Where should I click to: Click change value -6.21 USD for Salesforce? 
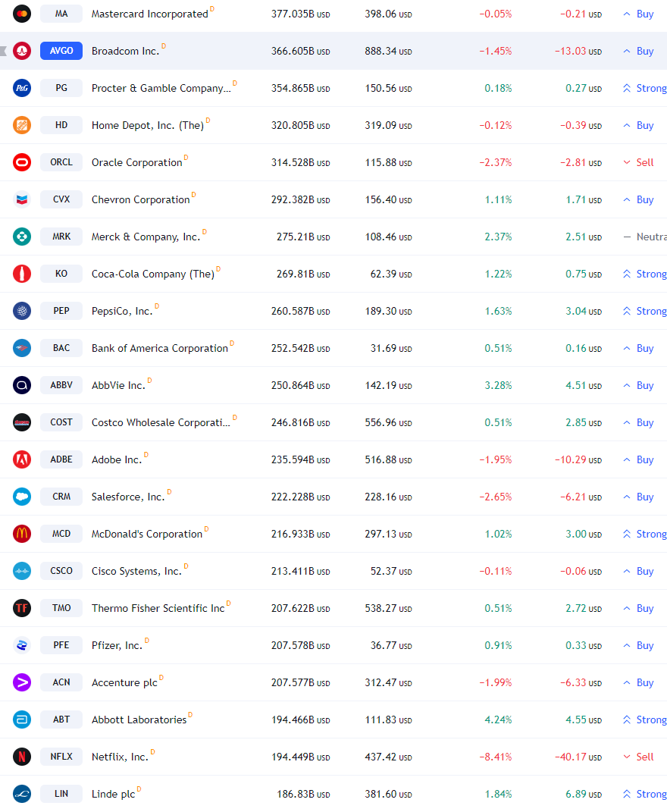581,497
